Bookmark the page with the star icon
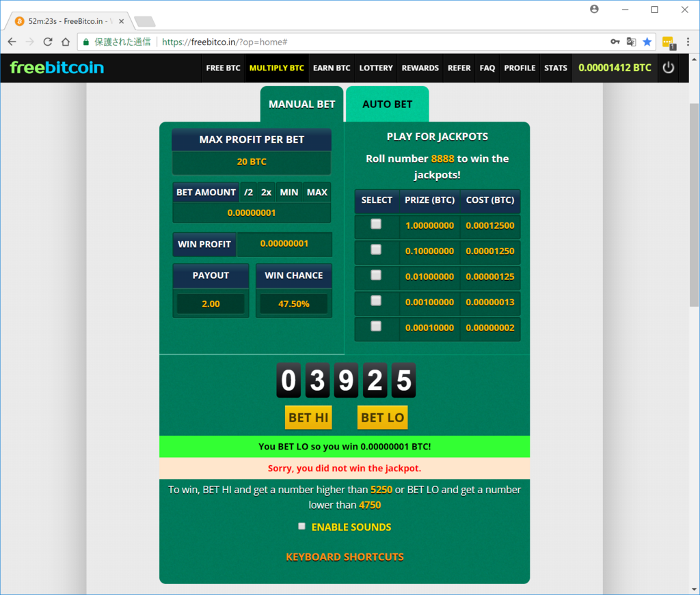This screenshot has width=700, height=595. 647,42
